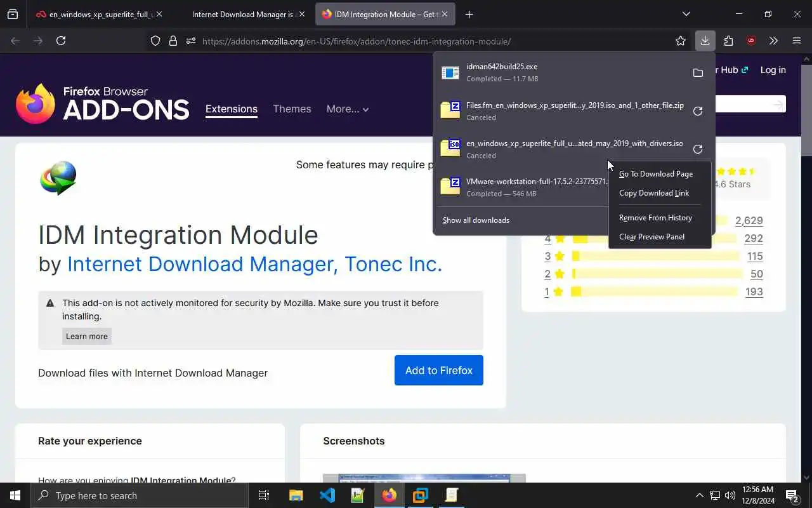Open the Themes section link
The image size is (812, 508).
pyautogui.click(x=292, y=109)
